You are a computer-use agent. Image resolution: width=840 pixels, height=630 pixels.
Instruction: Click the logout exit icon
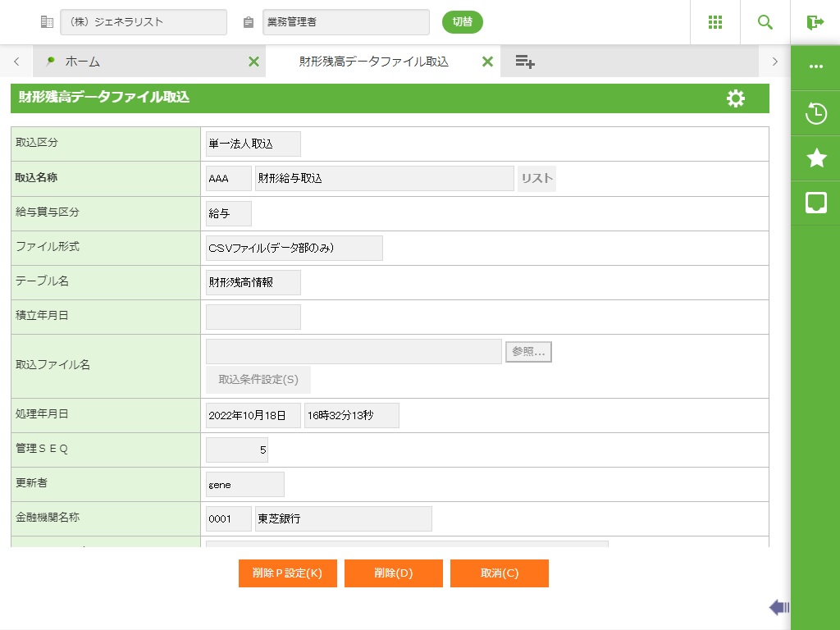pyautogui.click(x=815, y=22)
